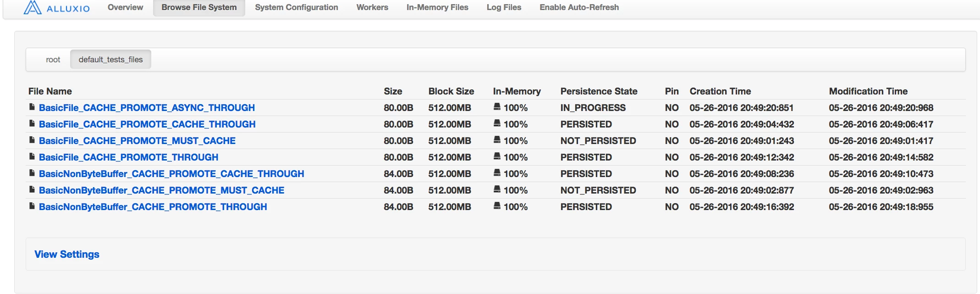Click in-memory disk icon for BasicFile_CACHE_PROMOTE_THROUGH
Screen dimensions: 980x294
click(497, 156)
